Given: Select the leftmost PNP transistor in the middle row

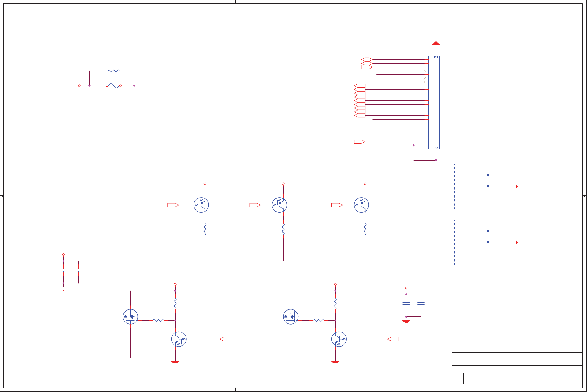Looking at the screenshot, I should pos(201,205).
